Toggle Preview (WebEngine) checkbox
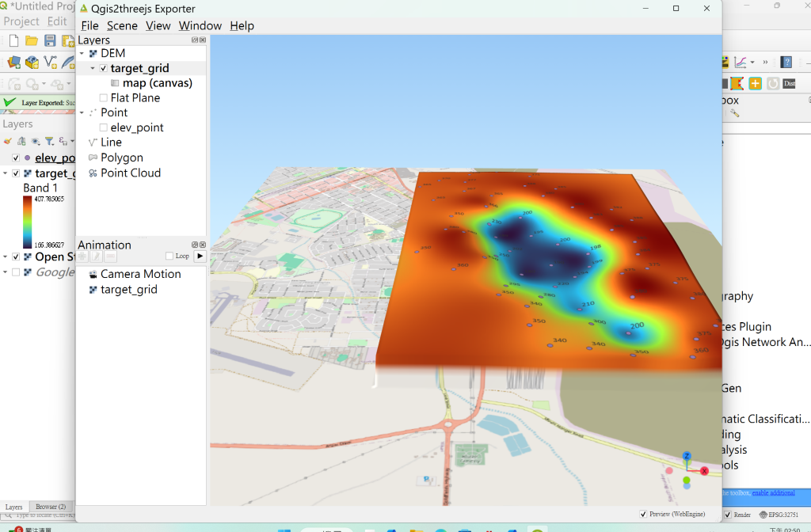Image resolution: width=811 pixels, height=532 pixels. point(643,514)
